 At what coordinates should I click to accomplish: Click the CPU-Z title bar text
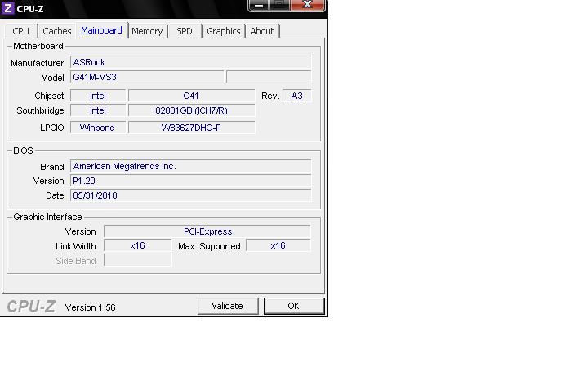(x=30, y=9)
